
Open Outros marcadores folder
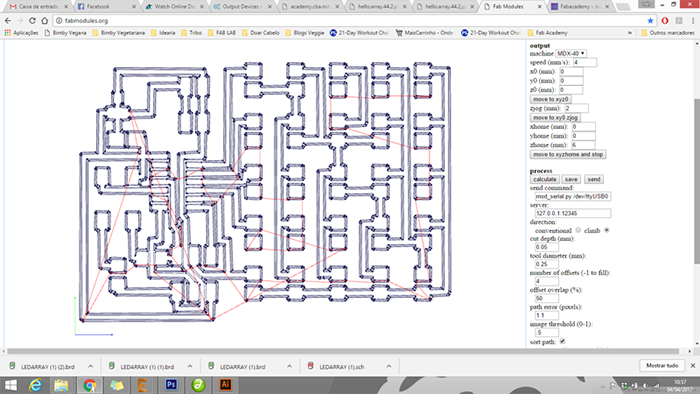click(668, 33)
